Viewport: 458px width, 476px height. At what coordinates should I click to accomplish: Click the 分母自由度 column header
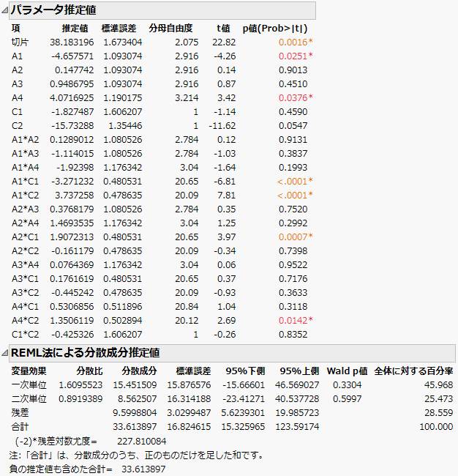[x=170, y=29]
